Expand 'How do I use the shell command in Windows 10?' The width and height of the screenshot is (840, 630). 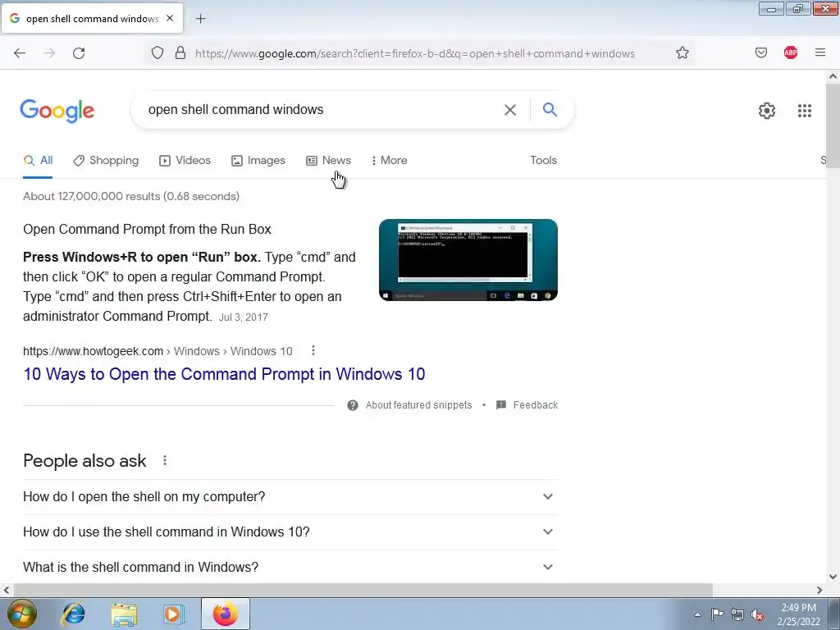pos(290,532)
